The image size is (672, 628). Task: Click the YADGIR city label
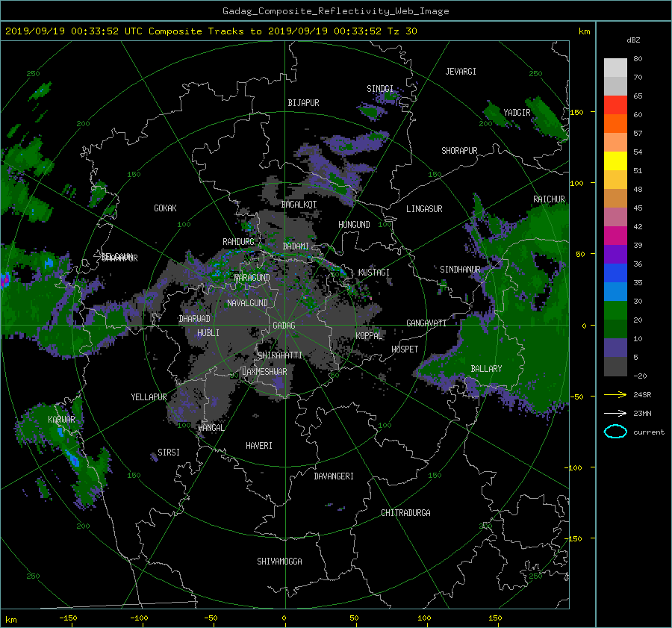[x=517, y=113]
